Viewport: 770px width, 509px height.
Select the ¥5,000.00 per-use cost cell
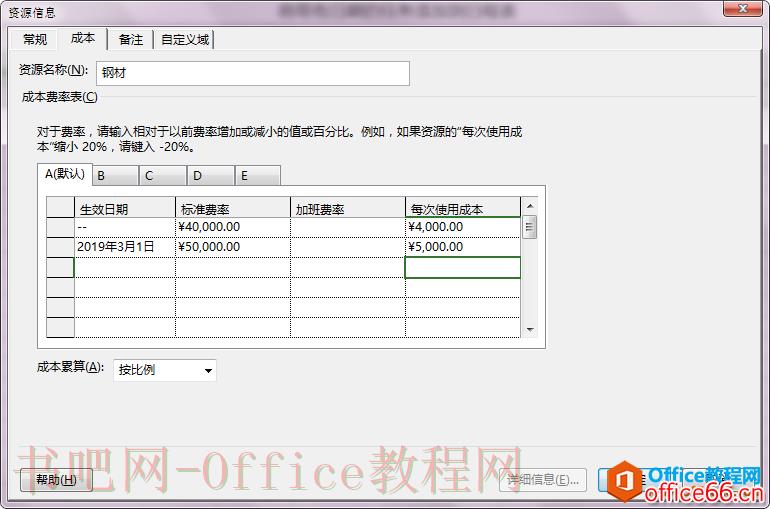(463, 247)
